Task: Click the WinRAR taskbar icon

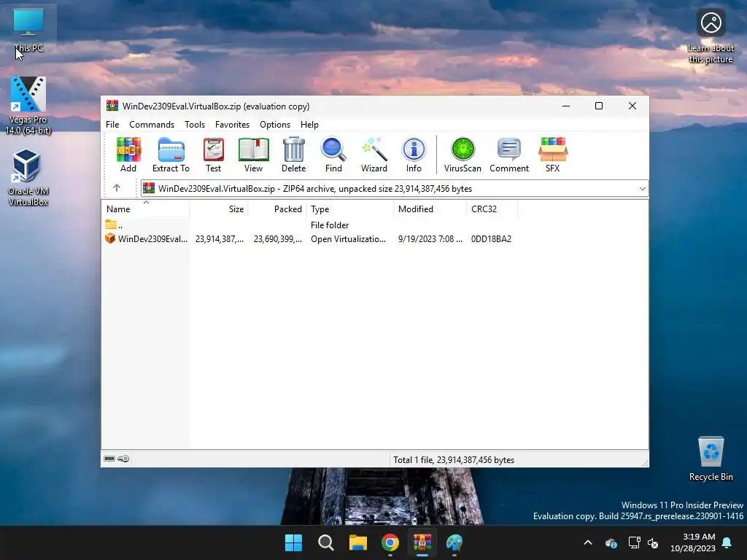Action: [422, 542]
